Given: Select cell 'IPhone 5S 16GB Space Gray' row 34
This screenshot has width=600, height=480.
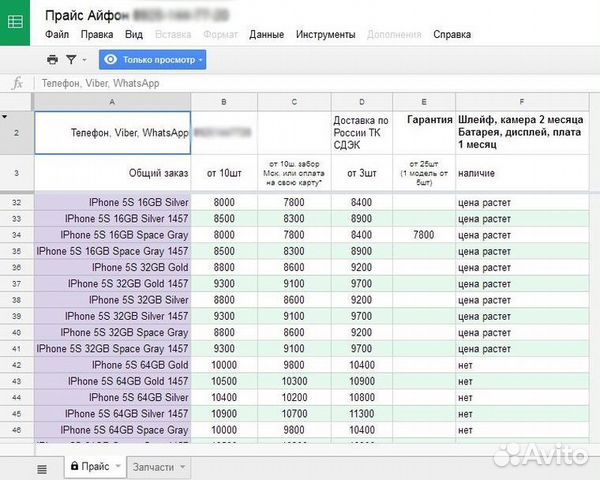Looking at the screenshot, I should pyautogui.click(x=112, y=235).
